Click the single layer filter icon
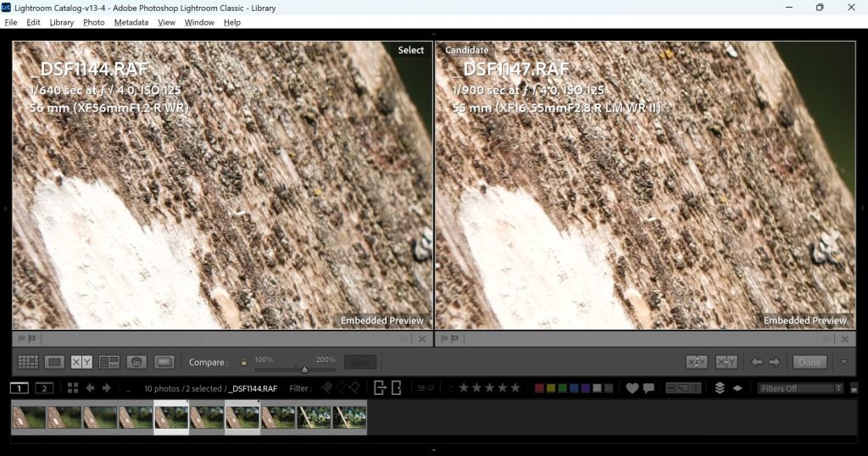 point(737,388)
